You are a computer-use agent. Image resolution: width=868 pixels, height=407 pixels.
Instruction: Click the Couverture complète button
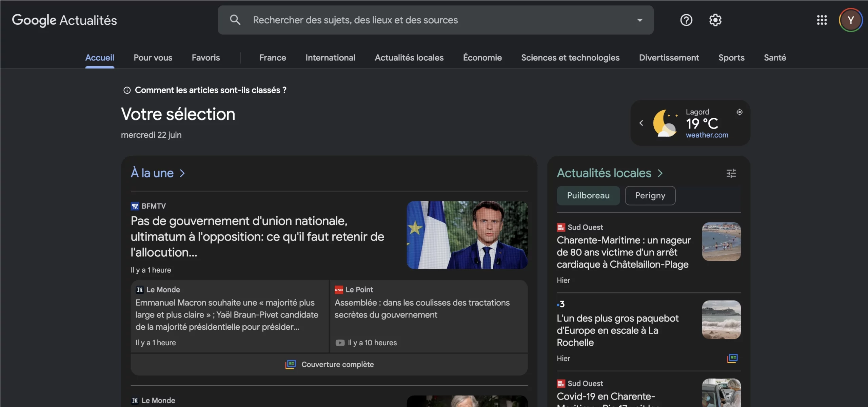pyautogui.click(x=329, y=364)
